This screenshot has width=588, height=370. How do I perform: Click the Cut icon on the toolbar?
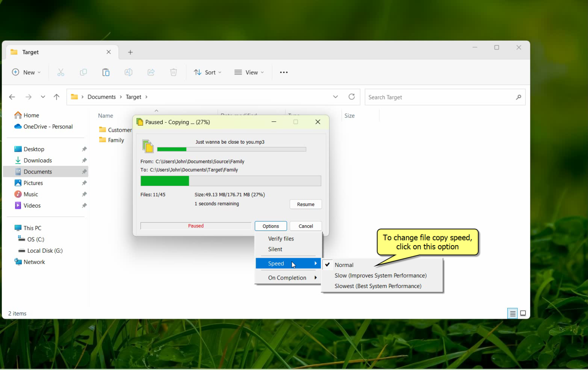[x=61, y=72]
